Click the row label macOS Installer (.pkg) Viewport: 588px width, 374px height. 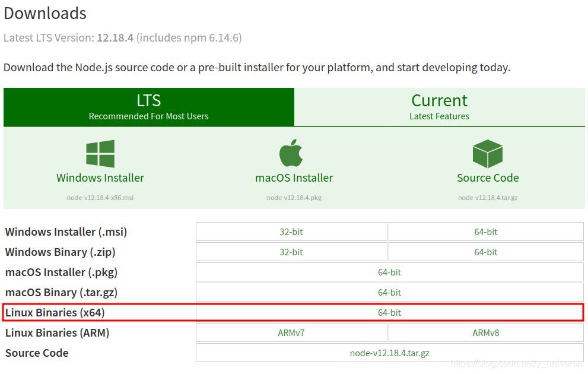coord(61,272)
